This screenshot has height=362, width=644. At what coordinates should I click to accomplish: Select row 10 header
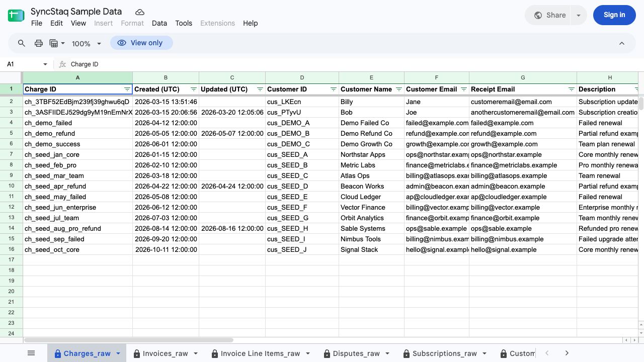tap(11, 186)
